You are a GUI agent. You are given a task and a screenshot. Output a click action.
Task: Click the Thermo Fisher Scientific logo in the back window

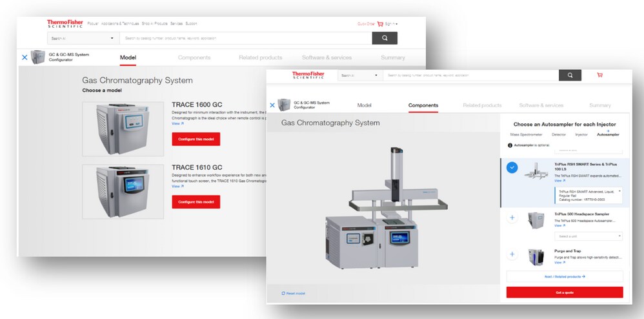(63, 24)
